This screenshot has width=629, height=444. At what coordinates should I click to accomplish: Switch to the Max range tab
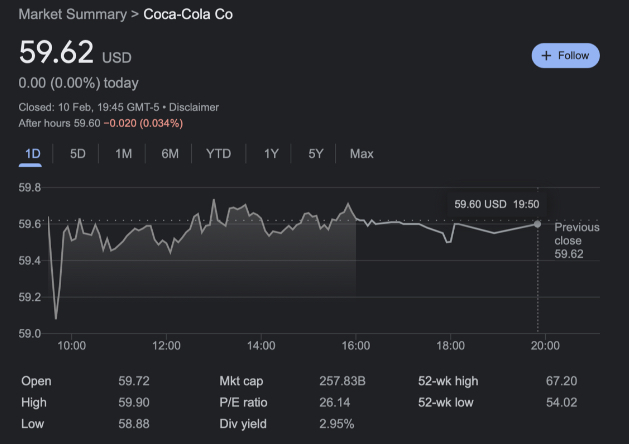coord(361,154)
